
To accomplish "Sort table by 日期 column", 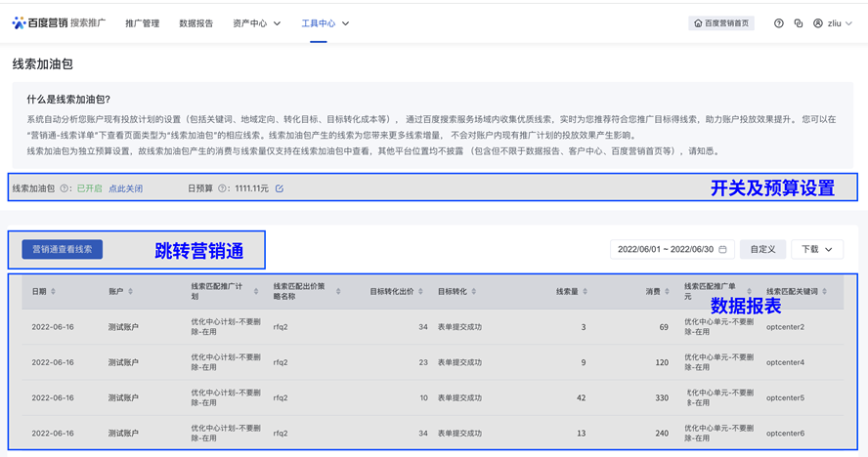I will pyautogui.click(x=53, y=291).
